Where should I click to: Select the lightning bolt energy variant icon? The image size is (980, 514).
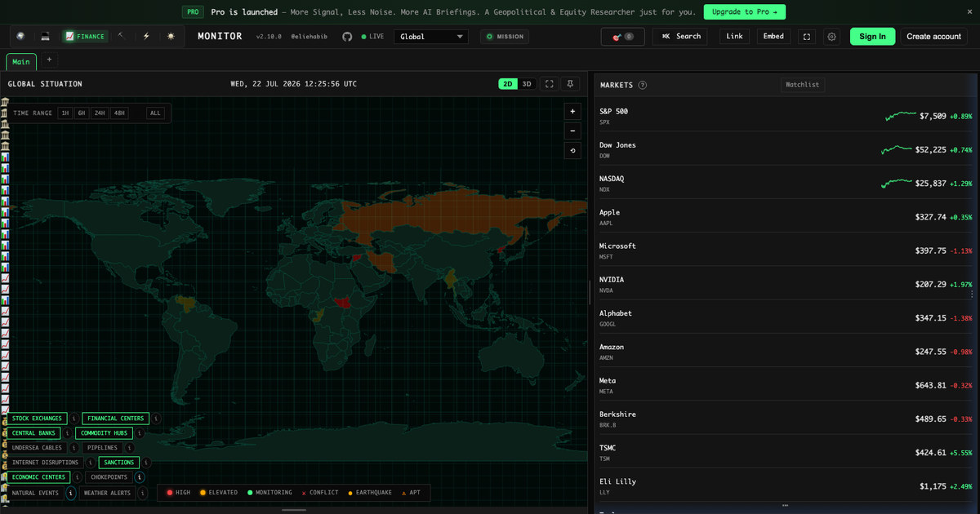click(x=146, y=36)
